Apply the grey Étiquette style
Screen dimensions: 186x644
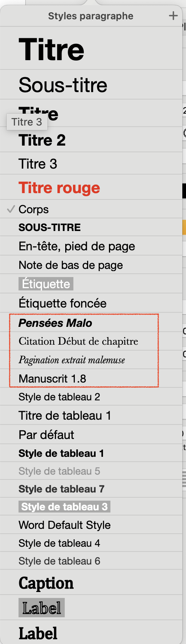(x=91, y=284)
